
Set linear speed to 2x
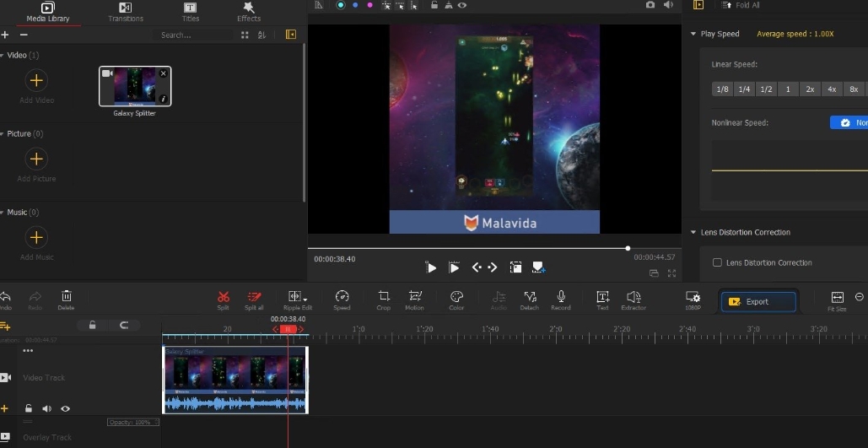point(810,89)
